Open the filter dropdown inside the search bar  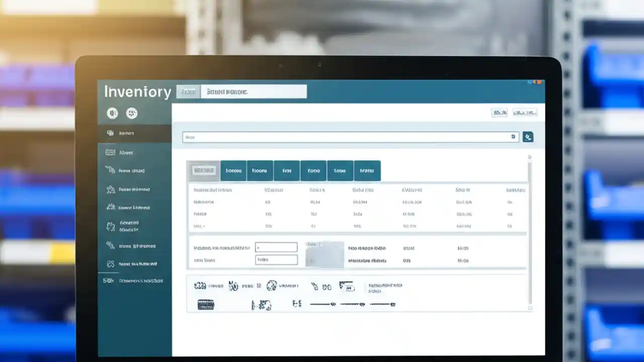(x=513, y=137)
